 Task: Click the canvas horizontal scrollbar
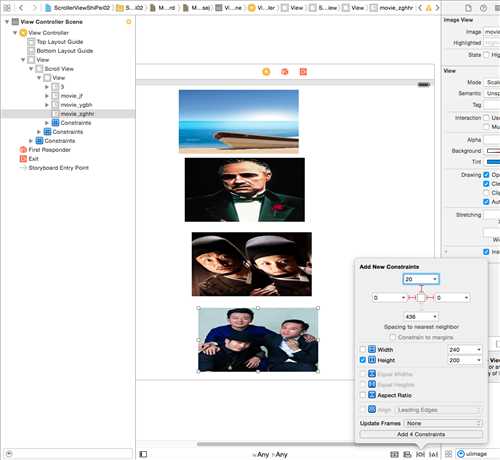coord(277,444)
